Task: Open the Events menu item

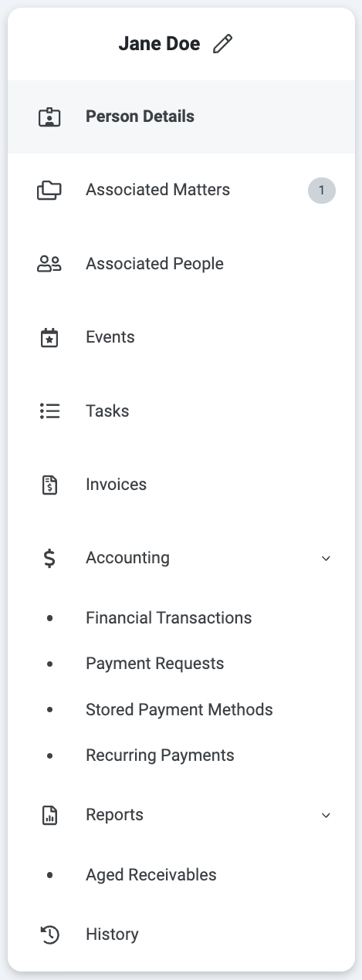Action: 181,337
